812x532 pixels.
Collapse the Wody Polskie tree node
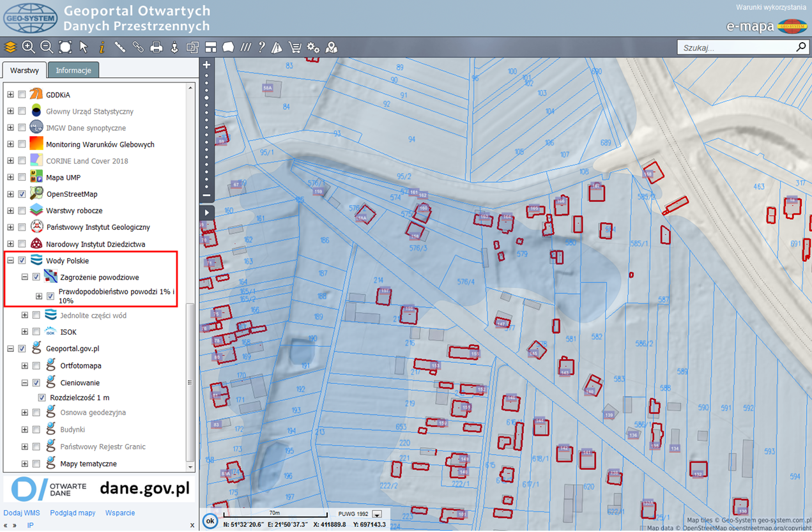[x=10, y=261]
